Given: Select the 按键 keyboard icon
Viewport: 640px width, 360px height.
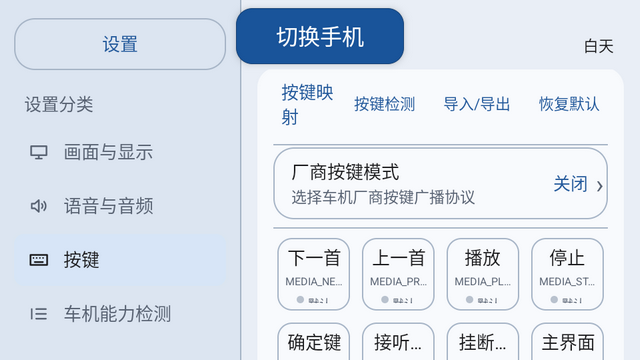Looking at the screenshot, I should click(x=39, y=260).
